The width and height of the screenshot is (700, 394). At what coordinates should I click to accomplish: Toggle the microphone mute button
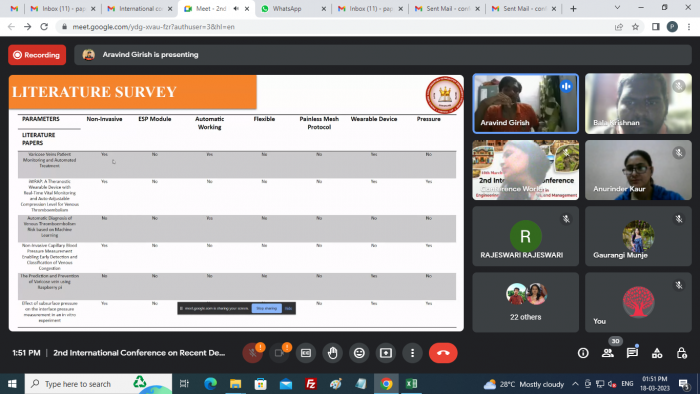point(253,353)
